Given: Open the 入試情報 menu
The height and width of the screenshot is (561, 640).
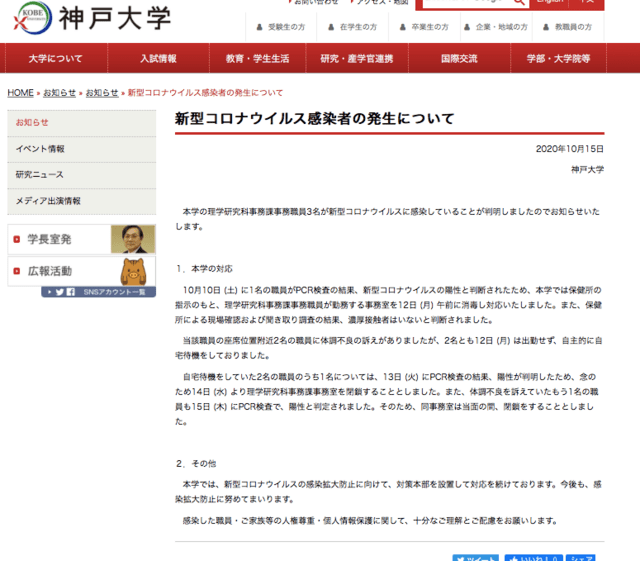Looking at the screenshot, I should pos(158,58).
